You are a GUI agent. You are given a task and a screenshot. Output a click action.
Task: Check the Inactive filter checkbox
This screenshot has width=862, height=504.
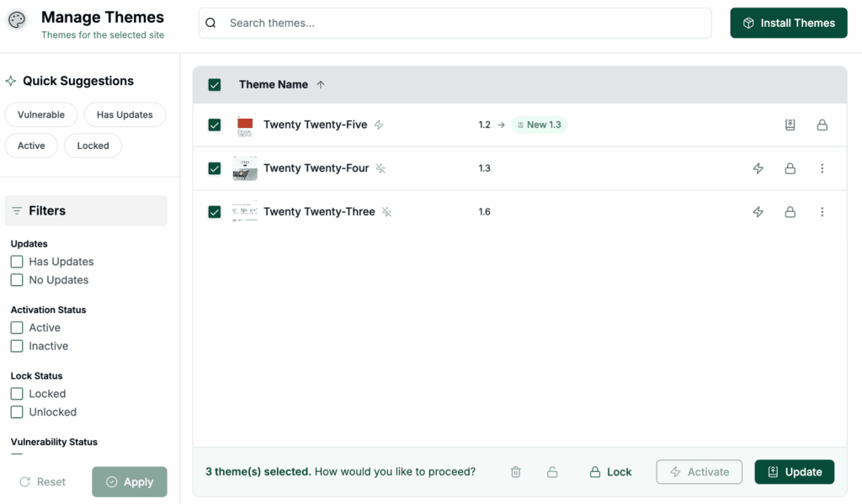pos(17,346)
